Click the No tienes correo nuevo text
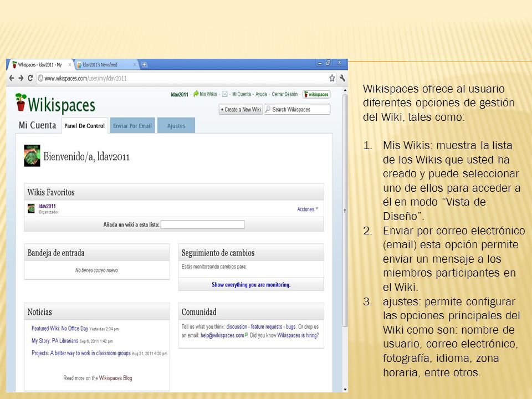The width and height of the screenshot is (532, 399). (96, 270)
